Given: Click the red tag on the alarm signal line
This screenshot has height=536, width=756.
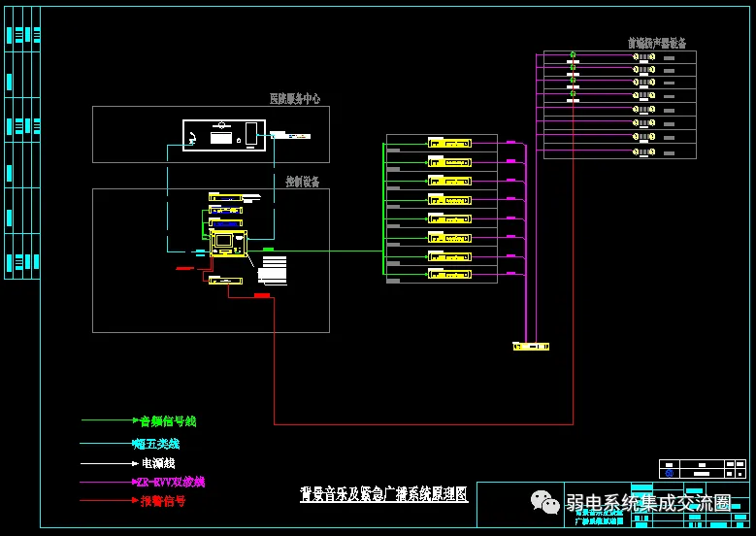Looking at the screenshot, I should coord(262,295).
